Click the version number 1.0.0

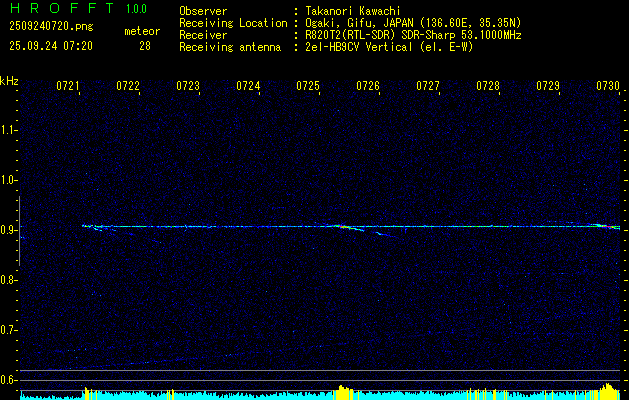click(x=136, y=9)
